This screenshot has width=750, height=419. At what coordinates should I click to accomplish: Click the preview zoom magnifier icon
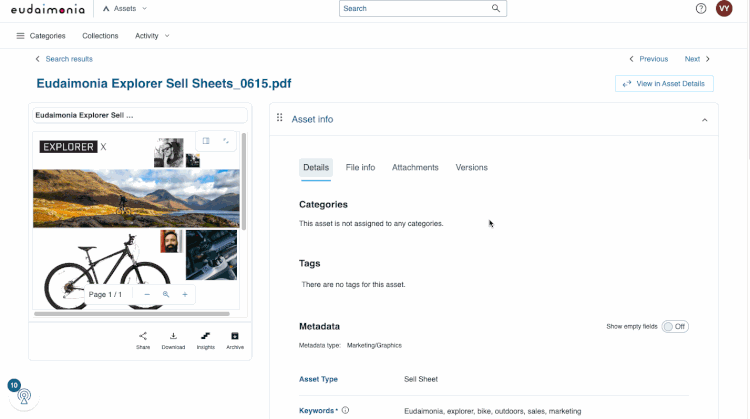[x=166, y=295]
